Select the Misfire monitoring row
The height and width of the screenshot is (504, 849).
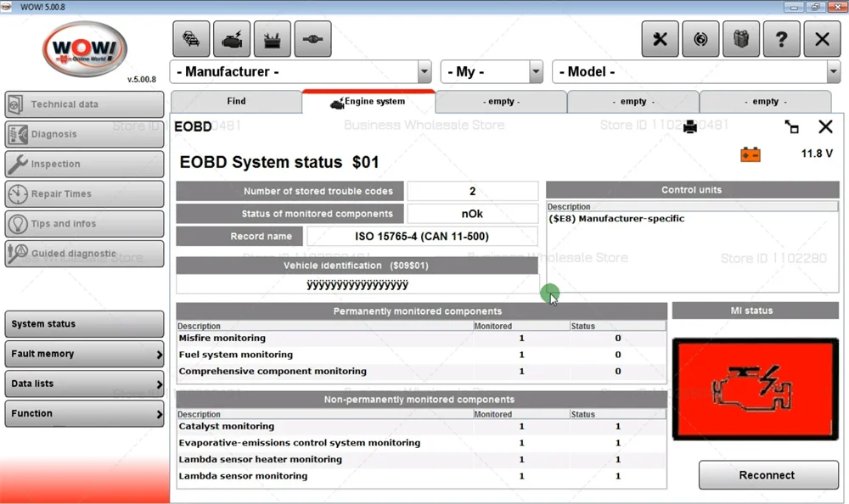pyautogui.click(x=421, y=339)
